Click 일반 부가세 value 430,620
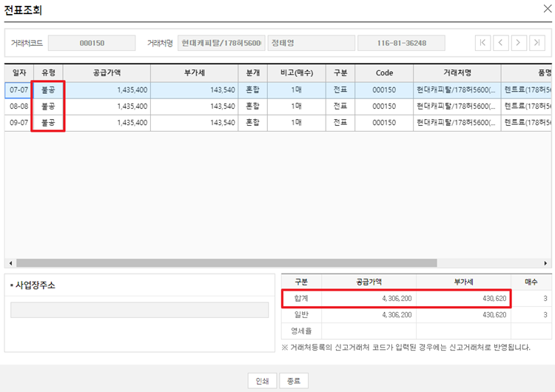Image resolution: width=555 pixels, height=392 pixels. [x=494, y=314]
